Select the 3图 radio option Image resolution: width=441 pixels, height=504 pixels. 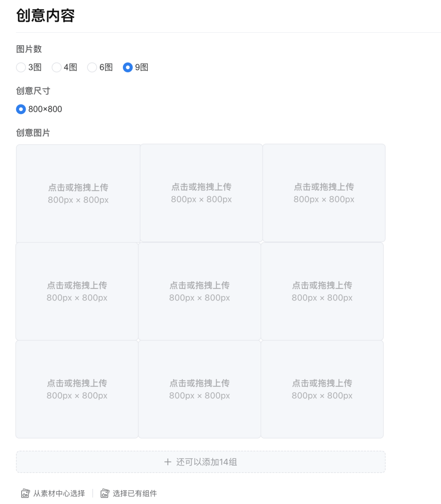[x=21, y=67]
